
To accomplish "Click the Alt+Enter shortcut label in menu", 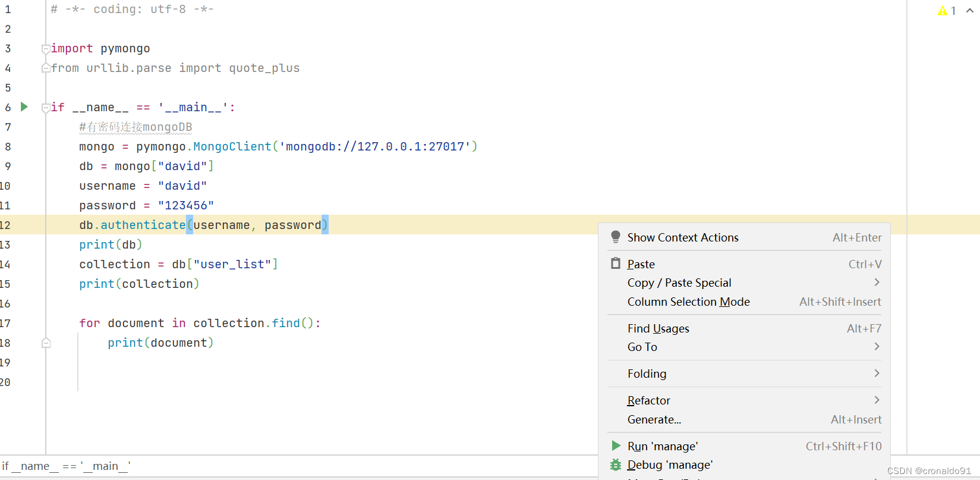I will [857, 237].
